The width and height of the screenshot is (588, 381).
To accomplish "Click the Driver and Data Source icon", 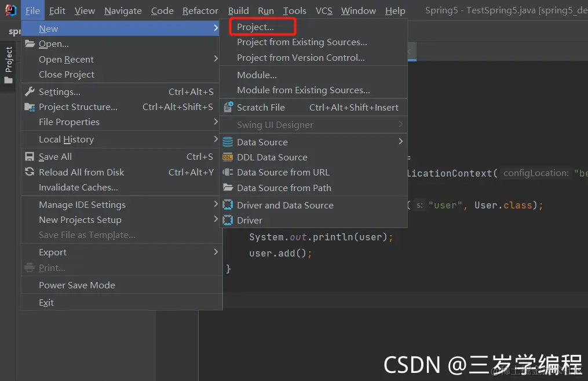I will [228, 205].
